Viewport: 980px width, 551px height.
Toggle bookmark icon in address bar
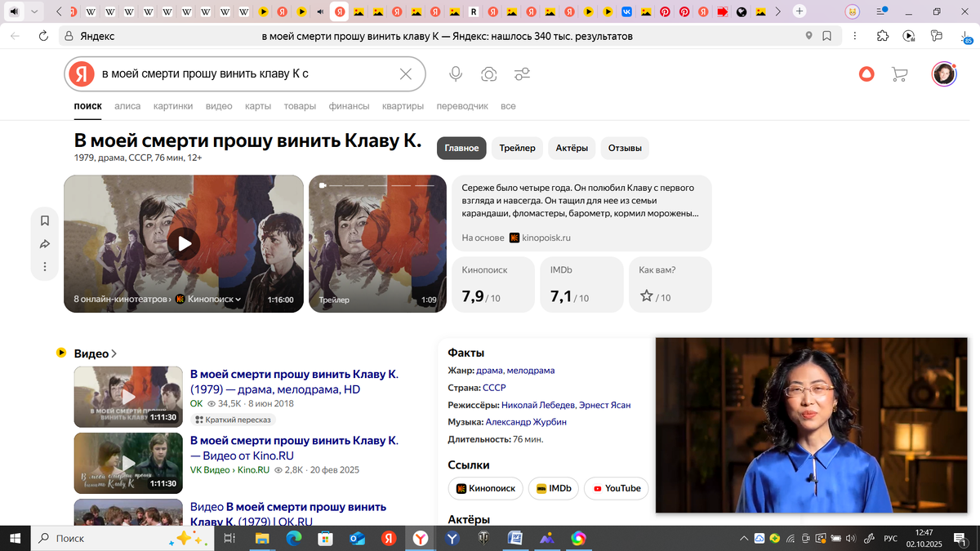827,36
